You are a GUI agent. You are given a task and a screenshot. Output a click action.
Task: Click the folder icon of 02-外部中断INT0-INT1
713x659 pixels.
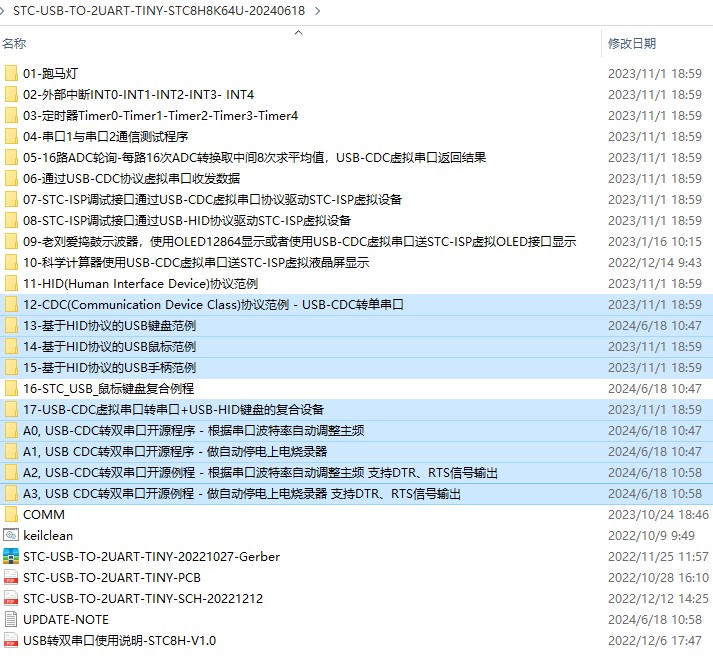[x=11, y=94]
